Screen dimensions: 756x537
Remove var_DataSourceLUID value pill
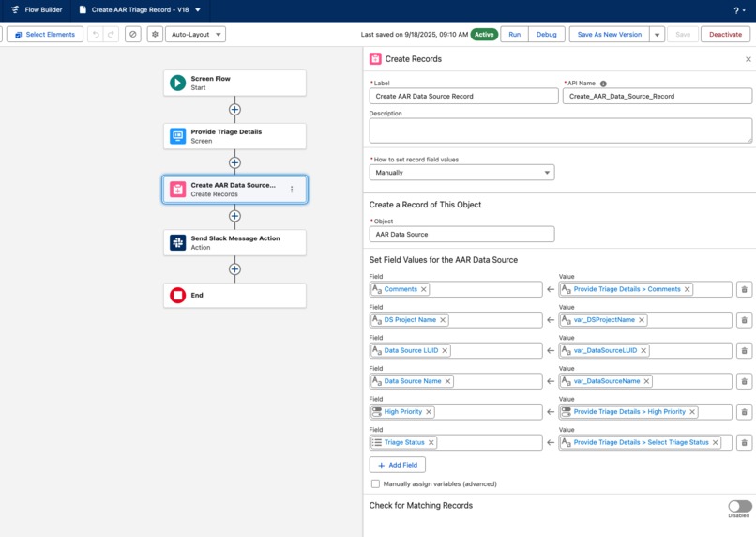[643, 350]
